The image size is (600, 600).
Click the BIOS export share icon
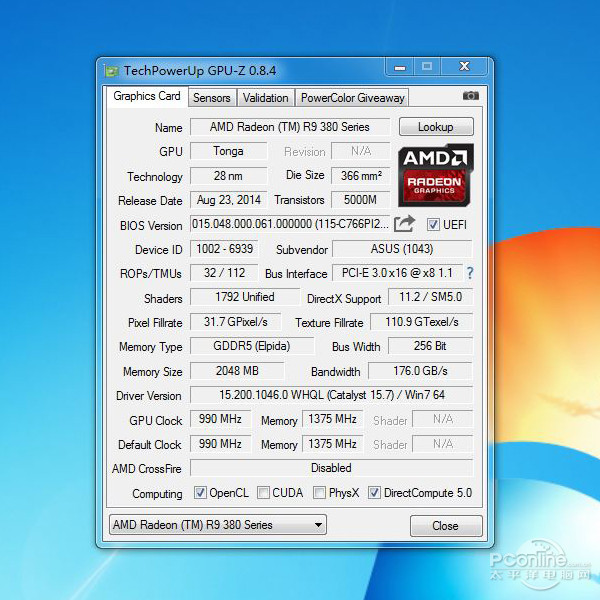point(405,223)
